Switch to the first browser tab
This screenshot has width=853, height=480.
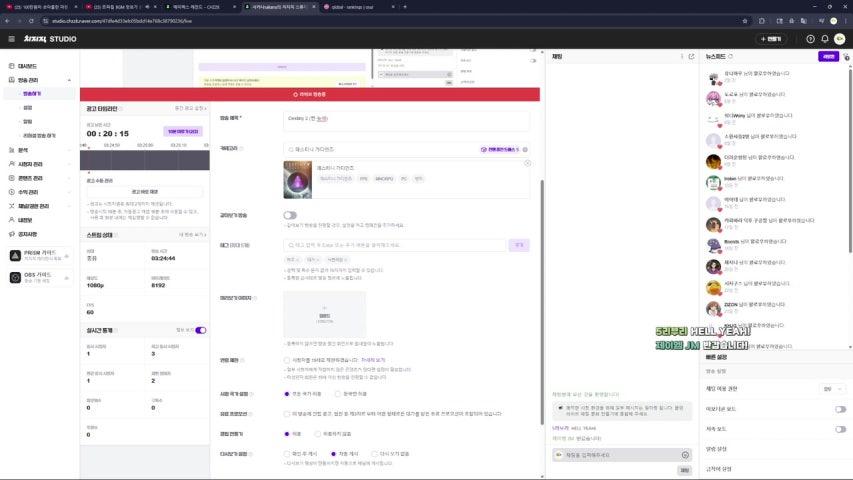point(40,7)
